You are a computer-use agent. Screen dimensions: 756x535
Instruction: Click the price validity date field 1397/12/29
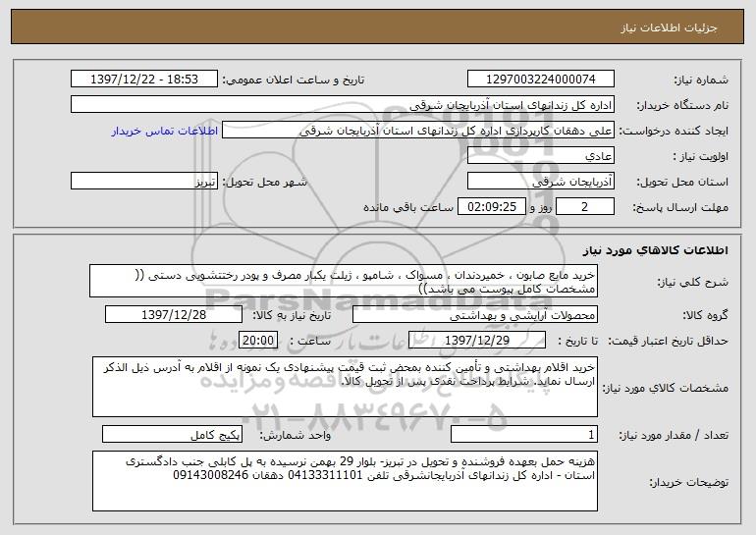pos(477,341)
